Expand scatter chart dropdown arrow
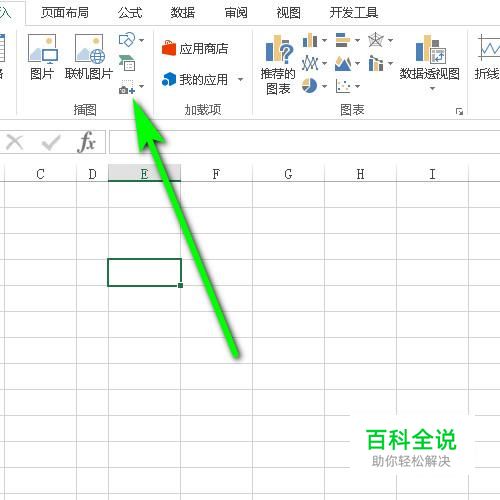The width and height of the screenshot is (500, 500). [357, 86]
